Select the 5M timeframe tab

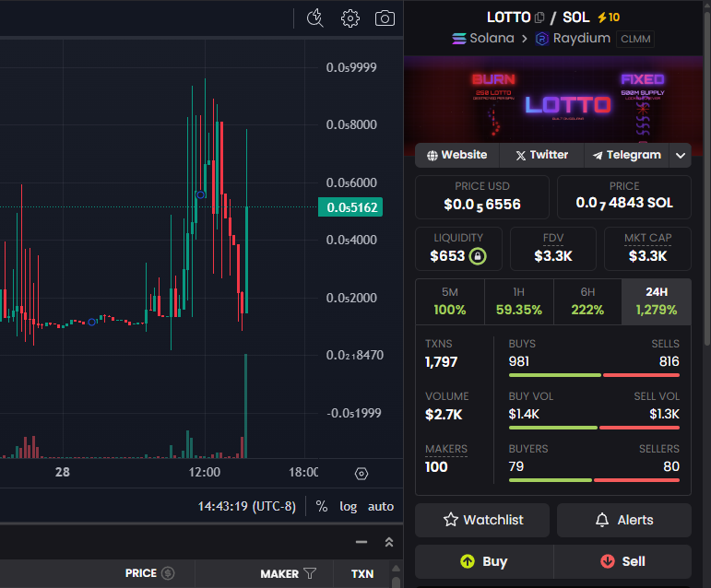[x=450, y=301]
